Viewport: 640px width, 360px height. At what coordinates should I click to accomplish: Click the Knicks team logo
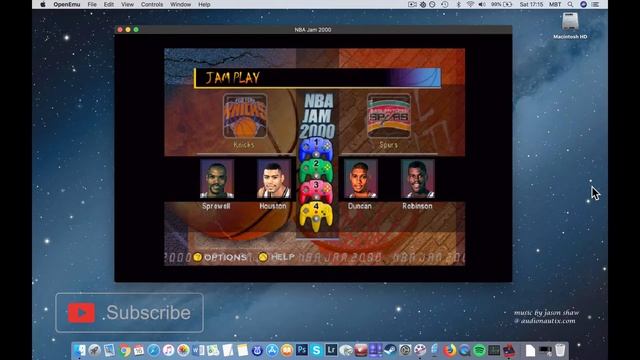point(245,116)
